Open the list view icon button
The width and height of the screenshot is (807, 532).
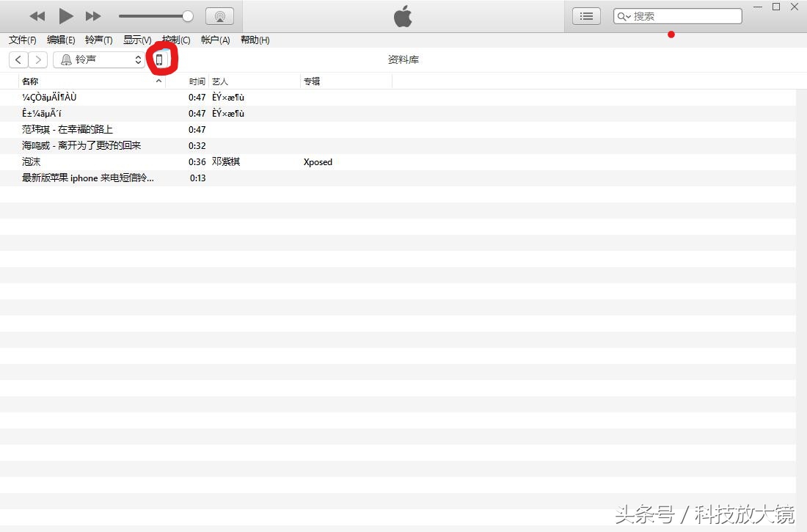coord(586,16)
